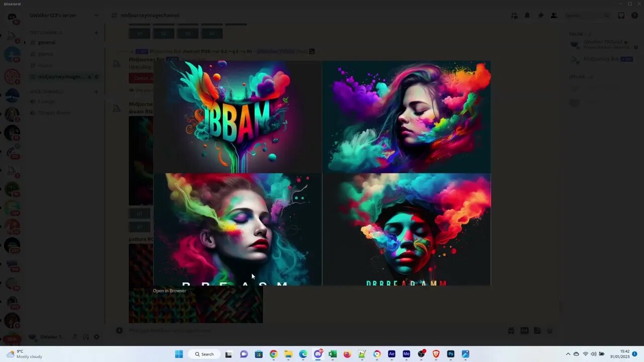Open Brave browser from taskbar

436,354
